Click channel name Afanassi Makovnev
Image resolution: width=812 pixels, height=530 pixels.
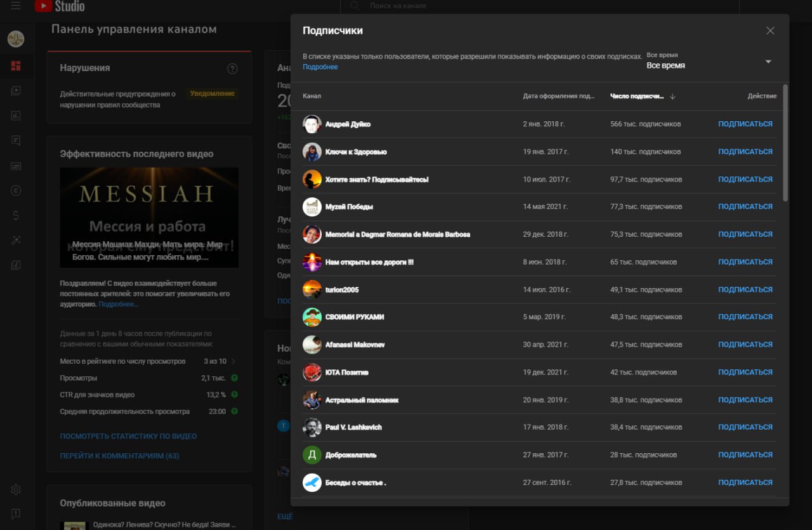[x=355, y=345]
